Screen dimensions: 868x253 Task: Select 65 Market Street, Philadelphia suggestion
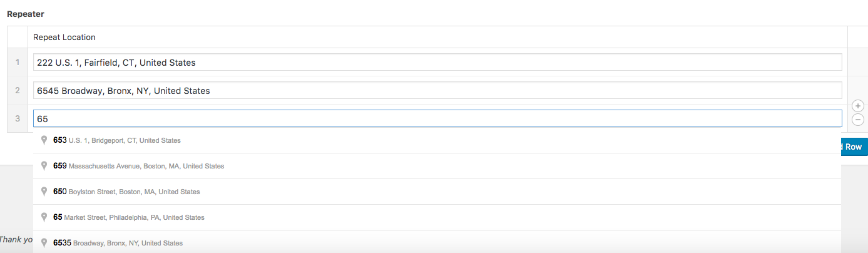pyautogui.click(x=129, y=217)
